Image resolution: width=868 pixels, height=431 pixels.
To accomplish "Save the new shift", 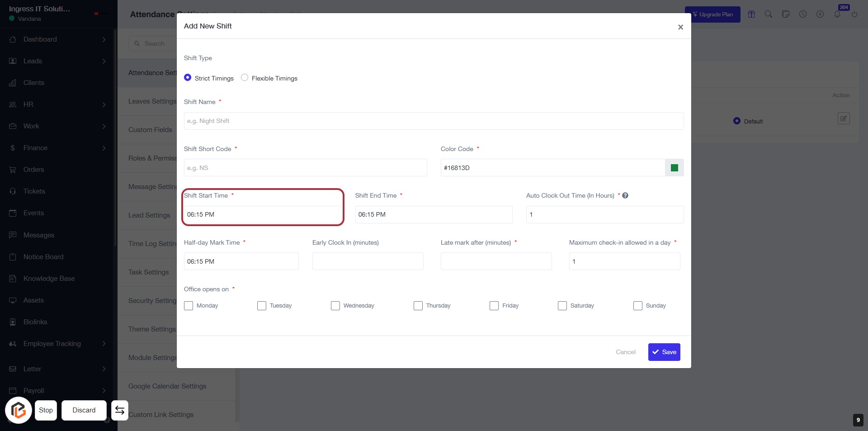I will tap(664, 352).
